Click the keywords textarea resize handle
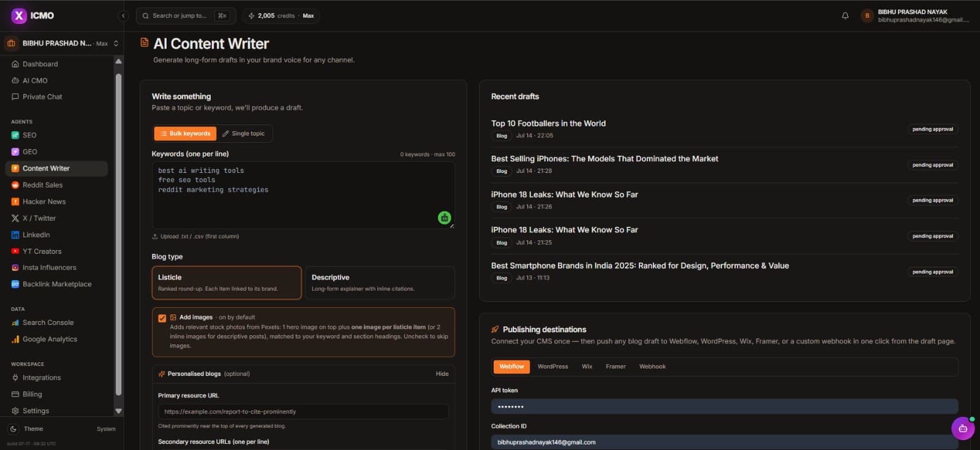This screenshot has width=980, height=450. point(452,226)
